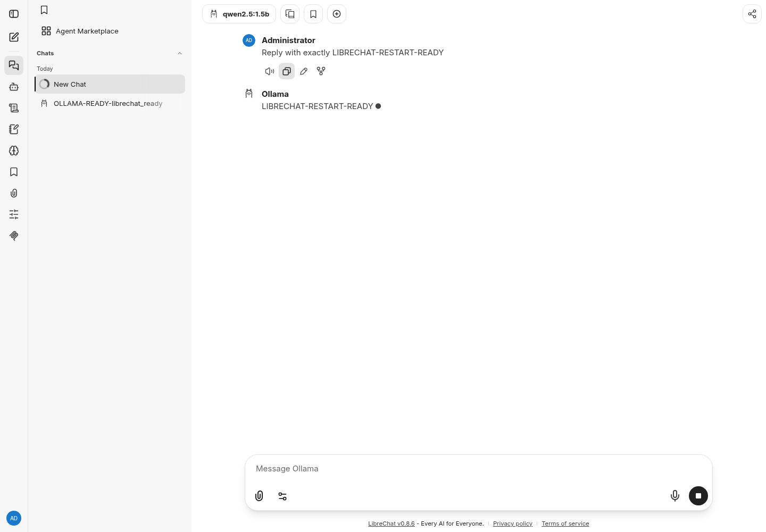766x532 pixels.
Task: Open the robot agent builder icon
Action: 14,87
